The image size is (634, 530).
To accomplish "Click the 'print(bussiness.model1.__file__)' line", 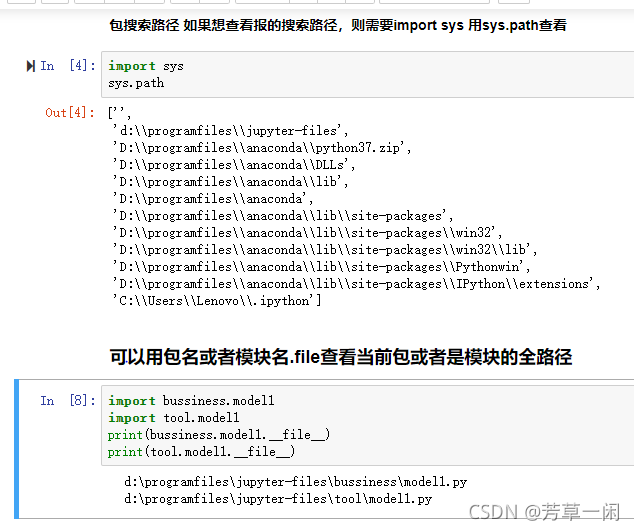I will (219, 435).
